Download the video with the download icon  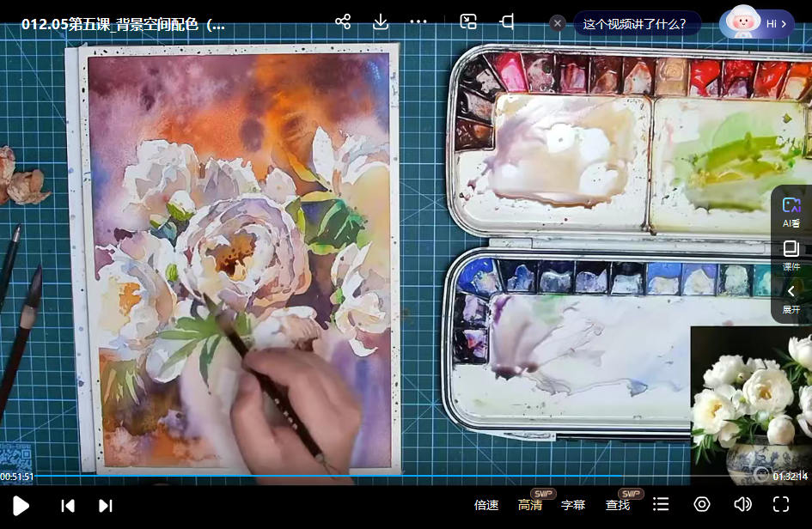point(381,22)
